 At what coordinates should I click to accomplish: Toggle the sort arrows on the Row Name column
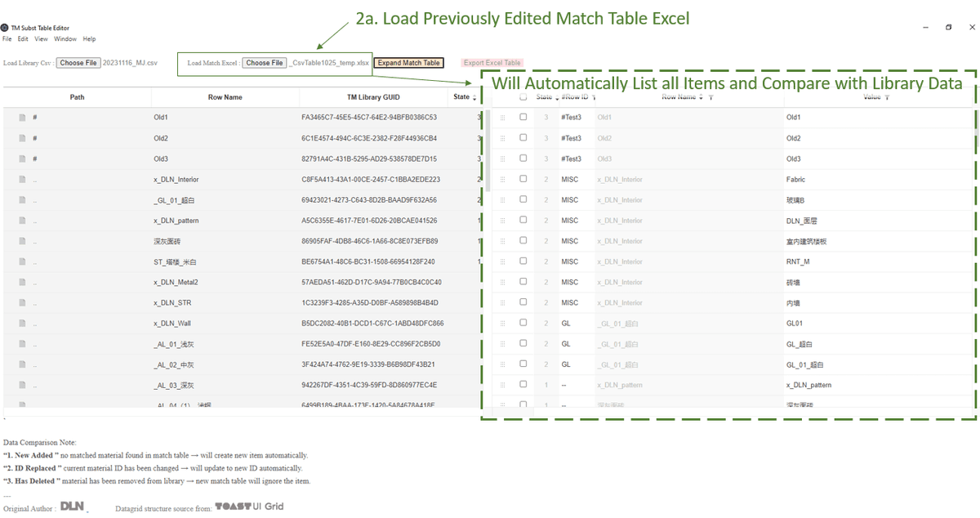702,97
